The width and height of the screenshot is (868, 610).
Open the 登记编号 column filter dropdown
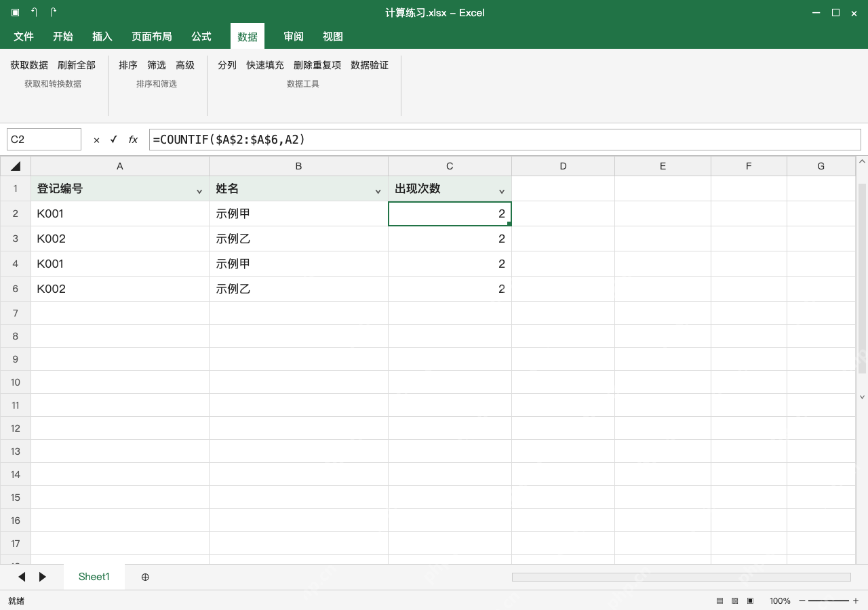click(x=199, y=192)
